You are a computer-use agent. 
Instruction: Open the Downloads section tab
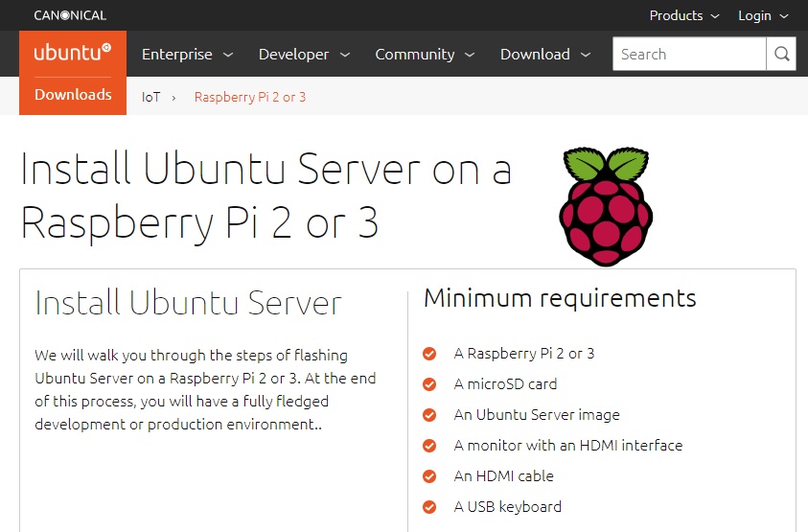coord(73,95)
